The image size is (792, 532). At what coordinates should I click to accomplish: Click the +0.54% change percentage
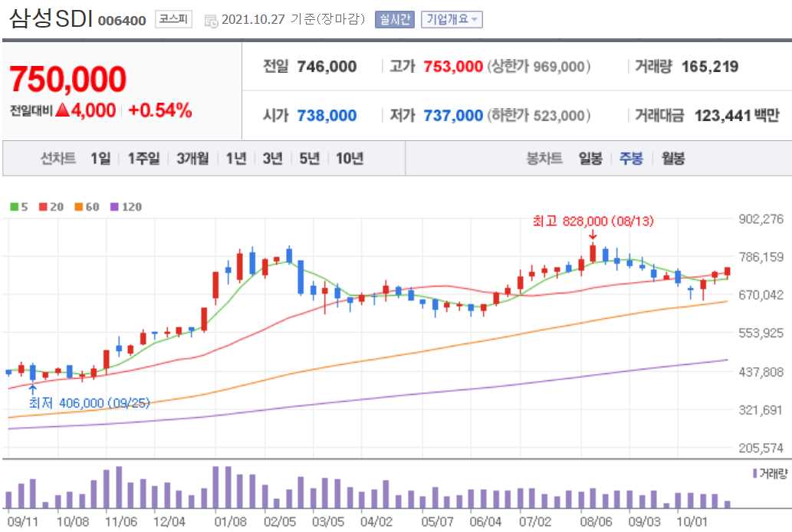point(160,110)
